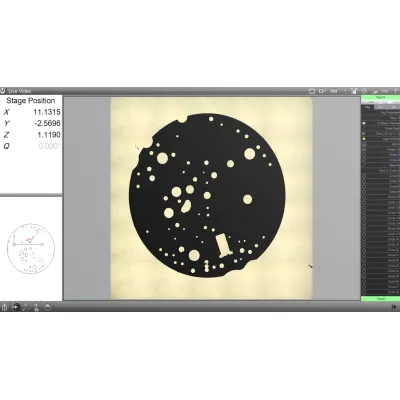This screenshot has height=400, width=400.
Task: Select the blue line feature in program list
Action: [380, 165]
